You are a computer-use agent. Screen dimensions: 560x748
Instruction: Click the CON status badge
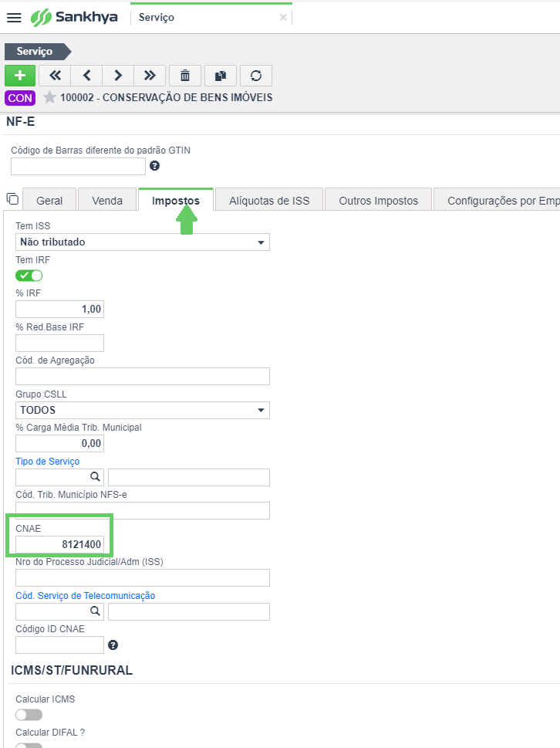(20, 98)
